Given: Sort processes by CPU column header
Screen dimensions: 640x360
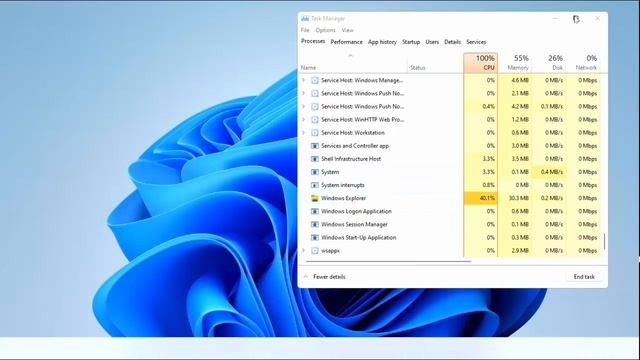Looking at the screenshot, I should (x=480, y=63).
